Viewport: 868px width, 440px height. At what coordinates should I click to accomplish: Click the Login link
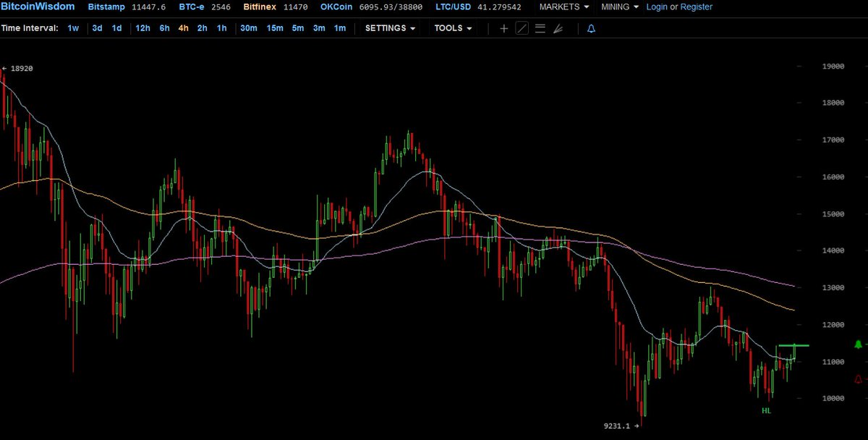click(x=657, y=7)
